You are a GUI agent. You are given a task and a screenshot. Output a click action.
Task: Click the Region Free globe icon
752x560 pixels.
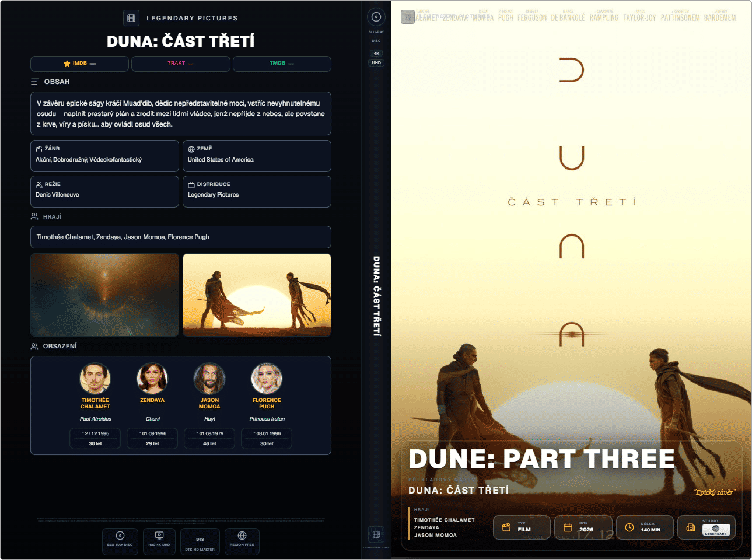coord(242,535)
